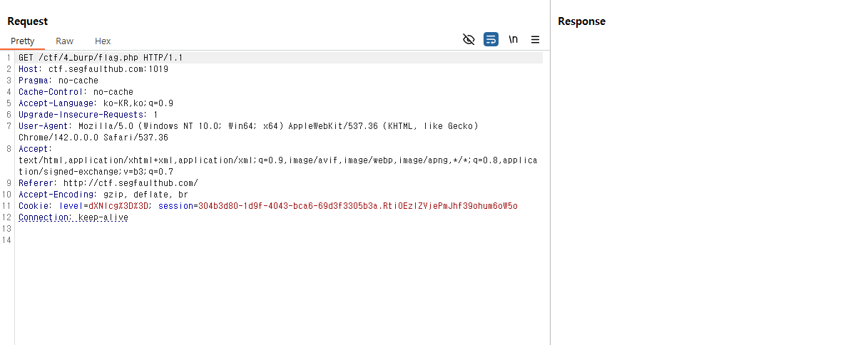Toggle the word wrap icon
The height and width of the screenshot is (345, 868).
491,40
